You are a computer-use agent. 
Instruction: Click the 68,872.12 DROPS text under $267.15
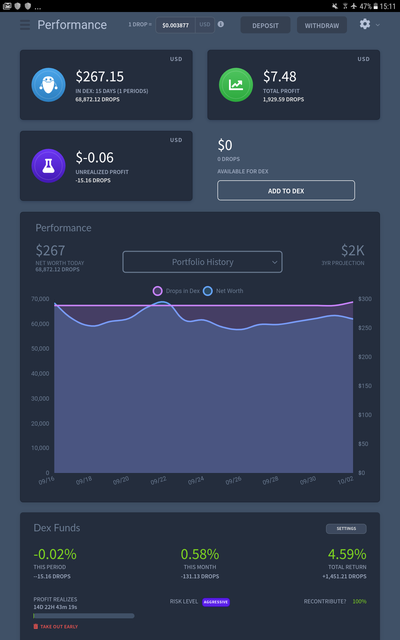pos(98,100)
